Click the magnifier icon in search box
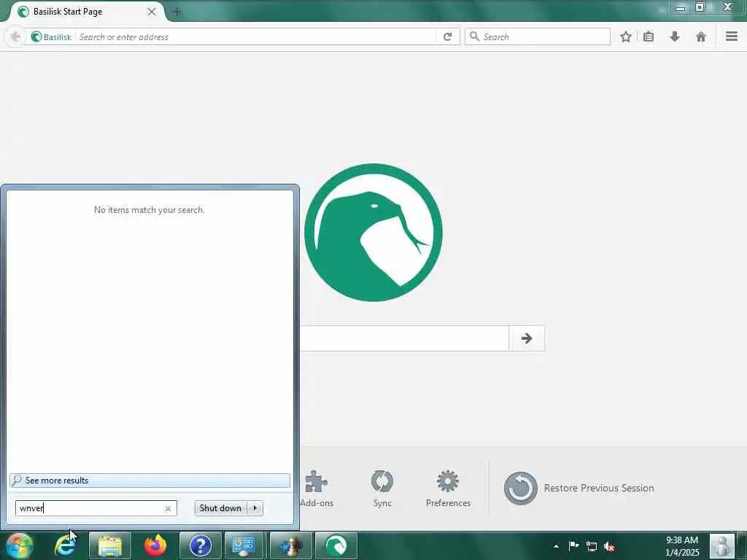This screenshot has height=560, width=747. click(474, 36)
